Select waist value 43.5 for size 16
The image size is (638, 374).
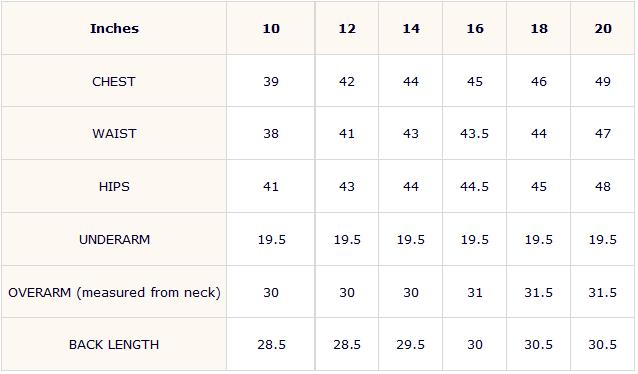point(474,133)
